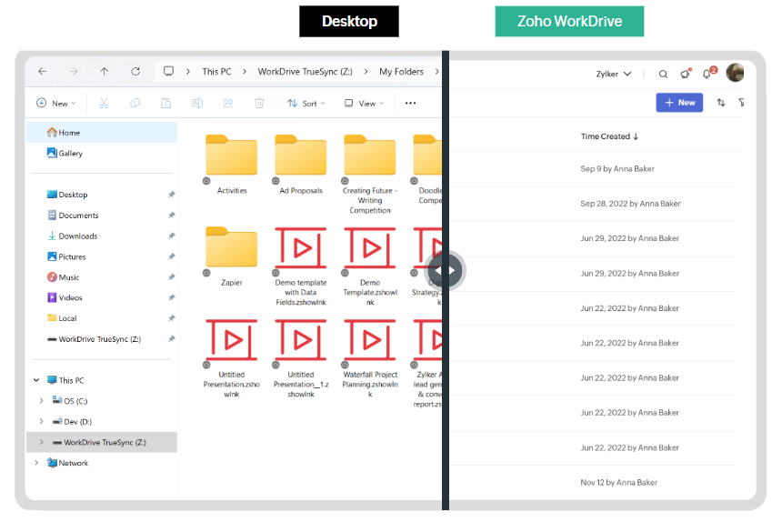Viewport: 782px width, 532px height.
Task: Click the 'Nov 12 by Anna Baker' row
Action: [594, 482]
